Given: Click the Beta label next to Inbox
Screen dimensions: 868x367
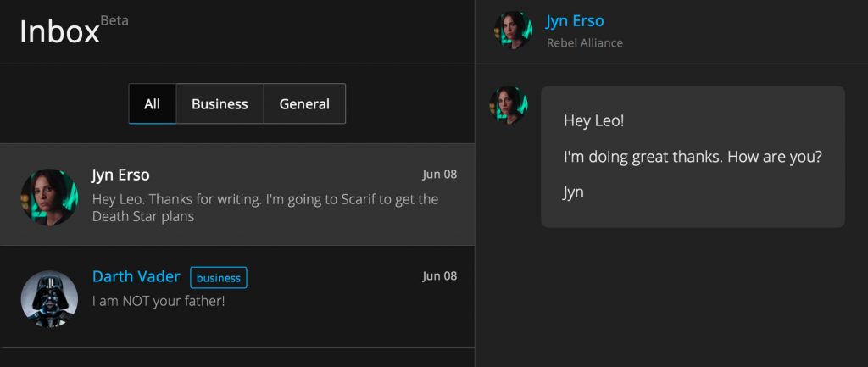Looking at the screenshot, I should (114, 20).
